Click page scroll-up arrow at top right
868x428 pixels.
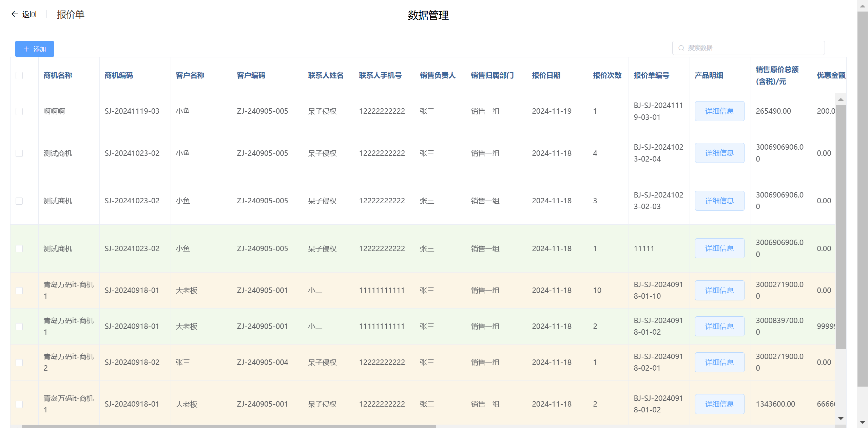pos(862,6)
